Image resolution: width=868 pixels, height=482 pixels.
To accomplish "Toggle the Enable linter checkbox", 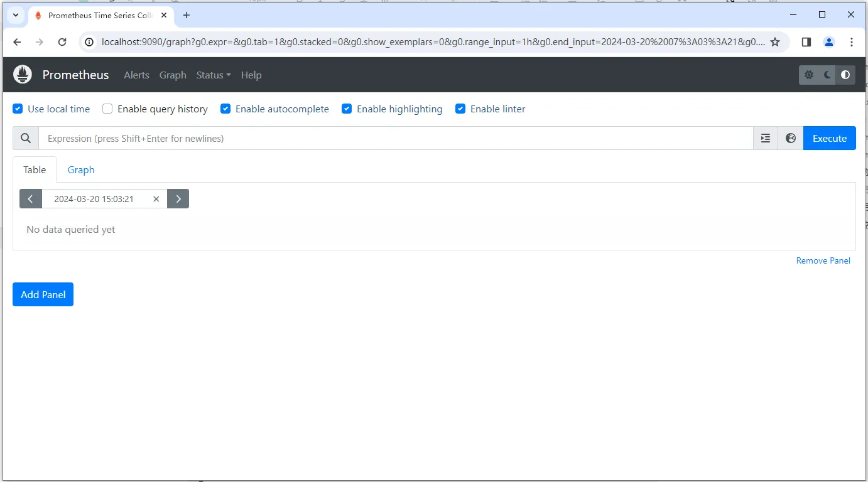I will tap(460, 109).
